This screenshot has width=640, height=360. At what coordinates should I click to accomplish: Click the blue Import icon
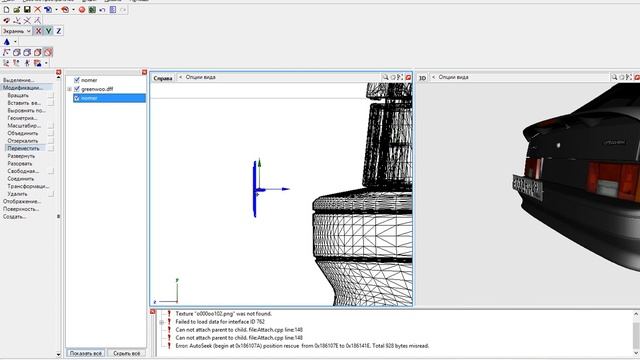48,9
